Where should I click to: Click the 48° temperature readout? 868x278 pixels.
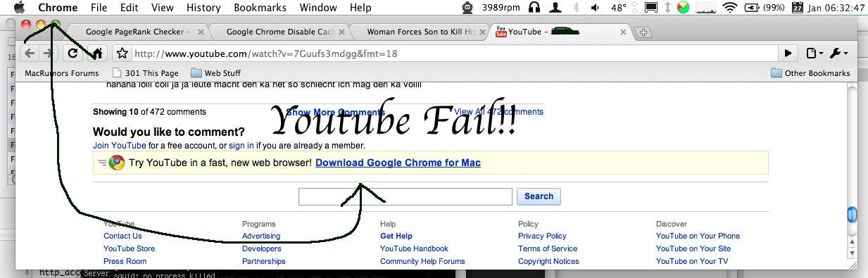click(619, 8)
